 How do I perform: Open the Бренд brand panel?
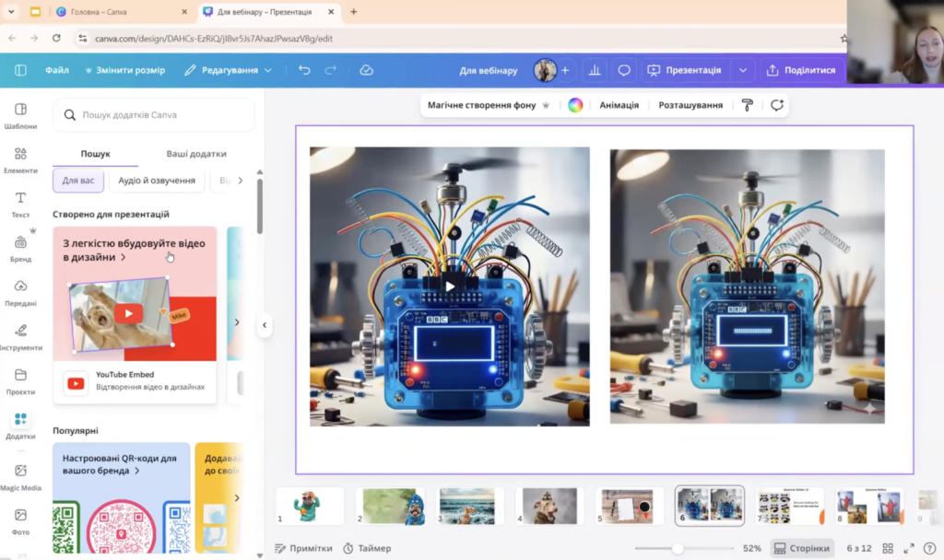click(20, 249)
